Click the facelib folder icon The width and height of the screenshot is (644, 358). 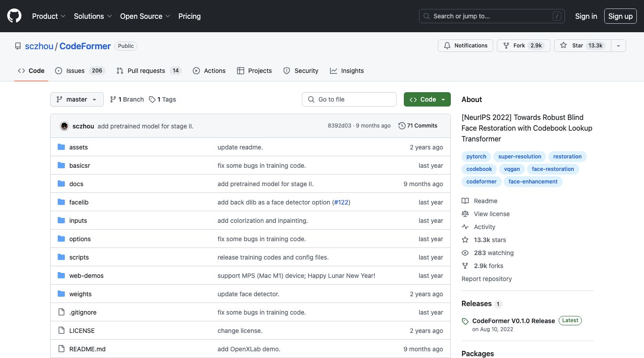click(x=61, y=202)
